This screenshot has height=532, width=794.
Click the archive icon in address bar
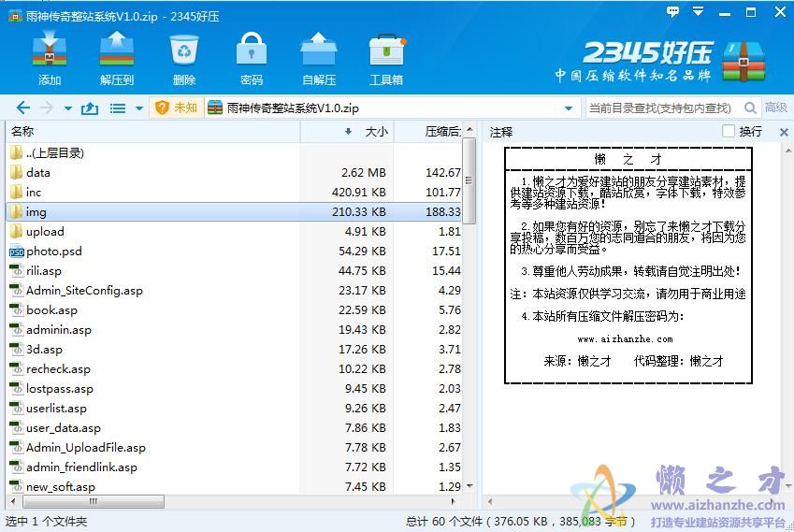coord(215,108)
